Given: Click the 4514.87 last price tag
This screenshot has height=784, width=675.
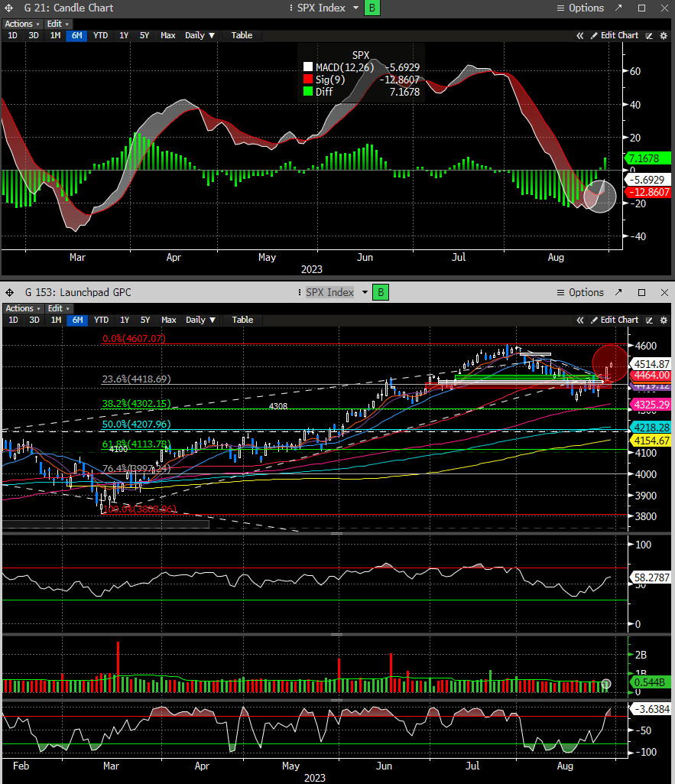Looking at the screenshot, I should coord(651,364).
